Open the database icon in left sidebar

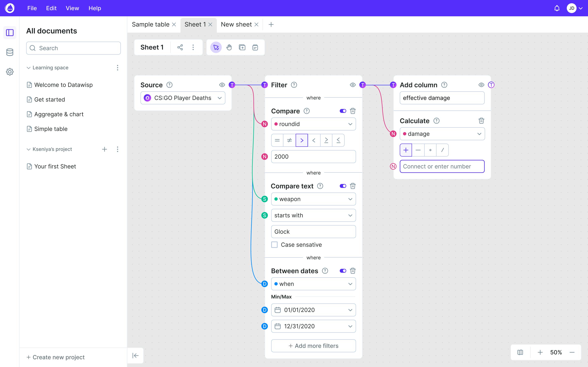[10, 52]
